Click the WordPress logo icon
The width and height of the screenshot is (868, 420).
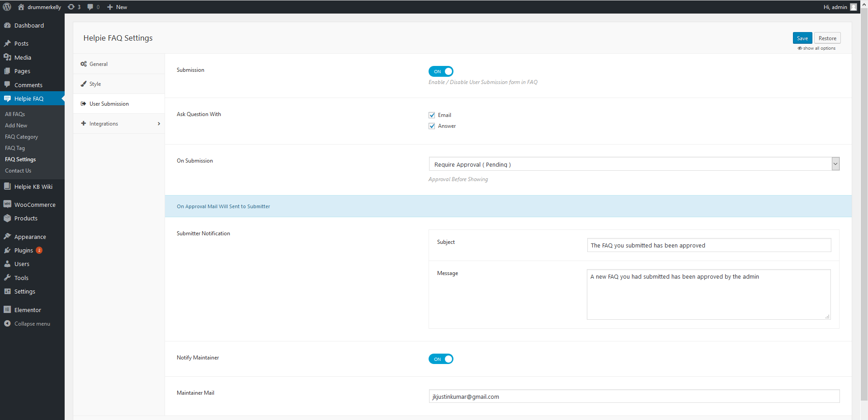[x=7, y=7]
